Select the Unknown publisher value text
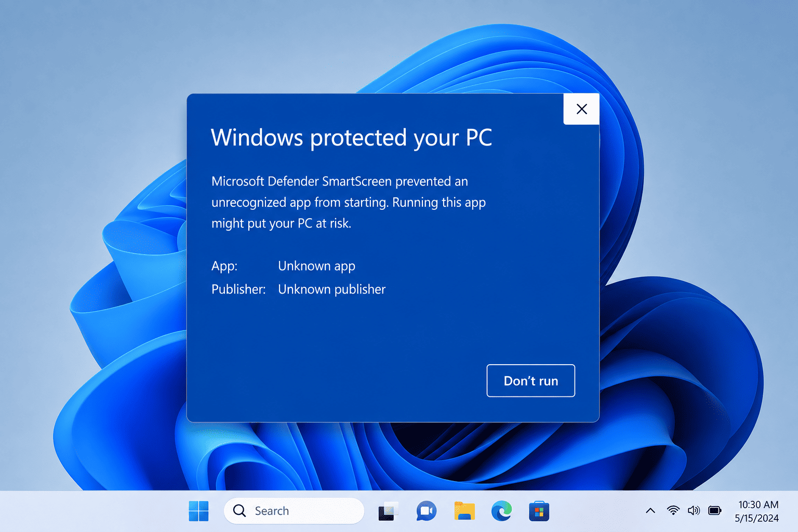Image resolution: width=798 pixels, height=532 pixels. (332, 289)
